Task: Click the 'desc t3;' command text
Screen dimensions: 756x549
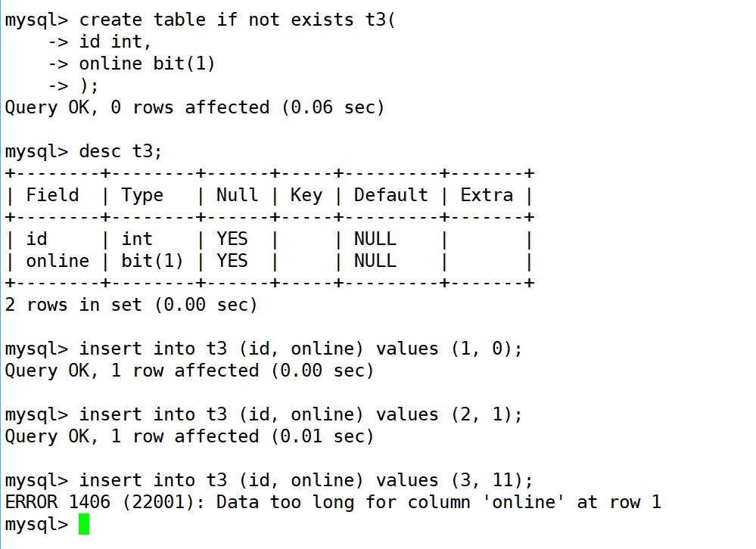Action: [120, 152]
